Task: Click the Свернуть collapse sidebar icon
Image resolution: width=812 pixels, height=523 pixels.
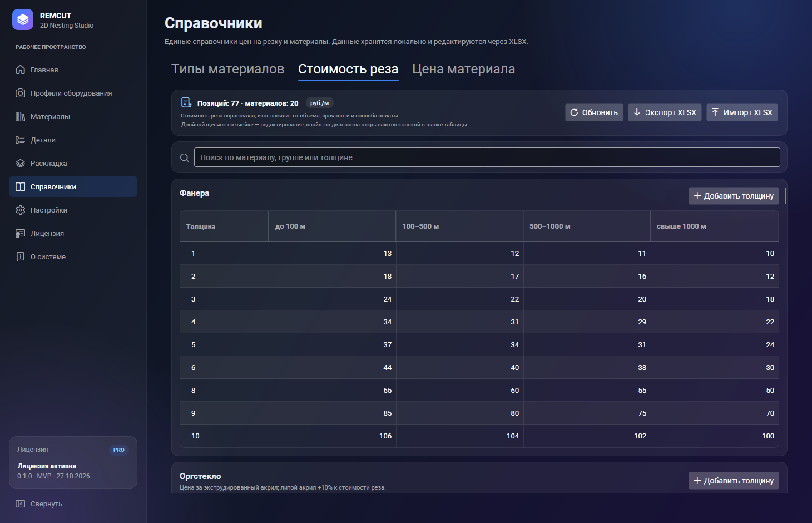Action: 21,504
